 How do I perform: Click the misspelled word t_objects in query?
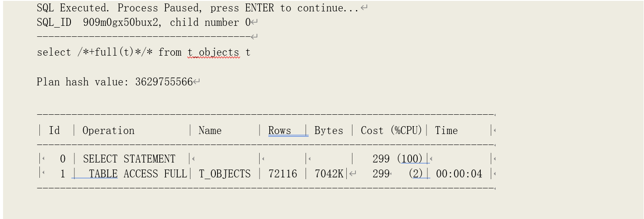pos(213,53)
